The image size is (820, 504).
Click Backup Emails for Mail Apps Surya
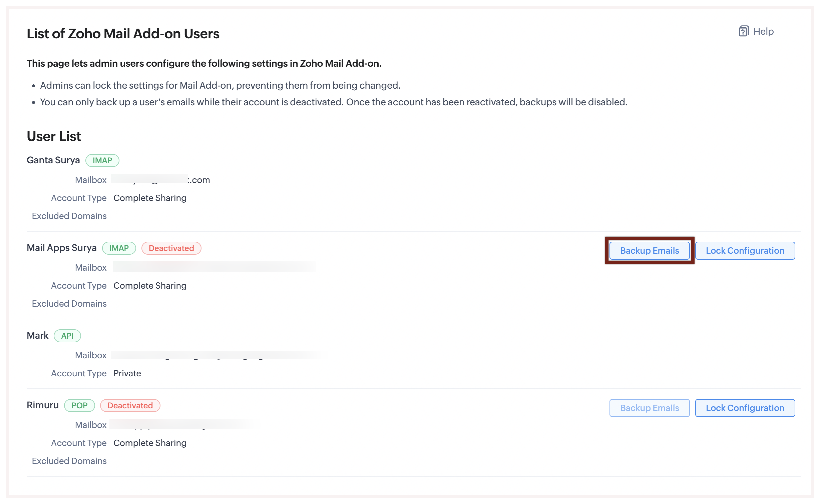pyautogui.click(x=649, y=251)
